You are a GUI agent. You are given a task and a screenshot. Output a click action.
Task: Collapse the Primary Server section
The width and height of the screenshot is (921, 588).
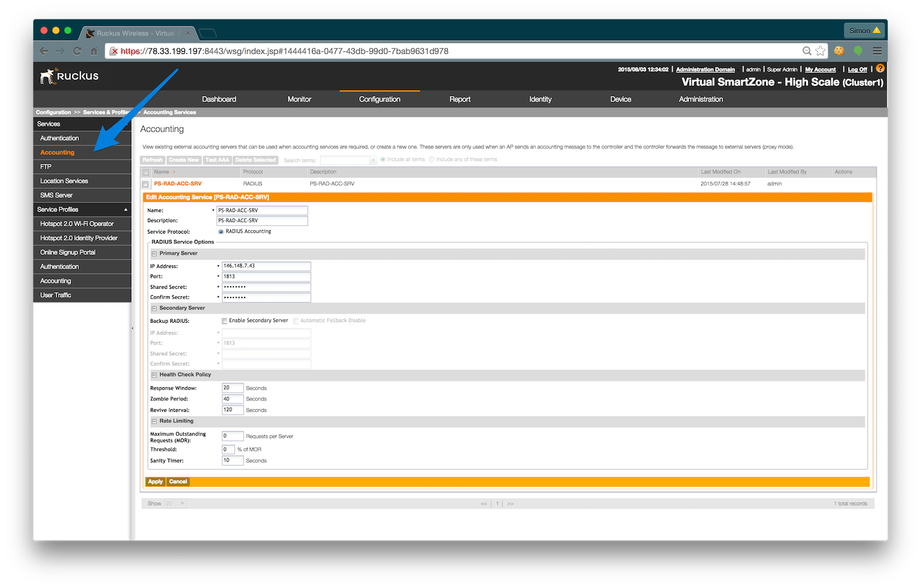[154, 254]
